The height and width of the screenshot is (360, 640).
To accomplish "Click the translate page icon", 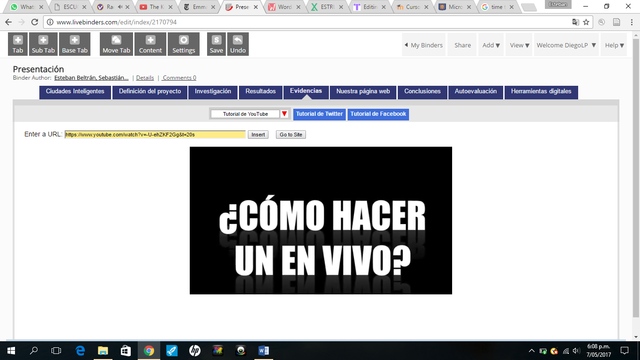I will coord(575,22).
